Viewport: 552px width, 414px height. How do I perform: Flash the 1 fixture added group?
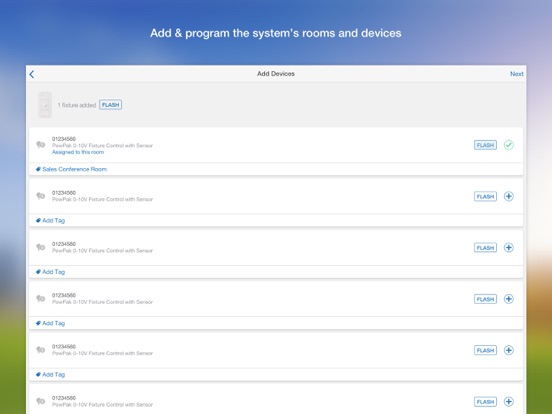pyautogui.click(x=111, y=105)
